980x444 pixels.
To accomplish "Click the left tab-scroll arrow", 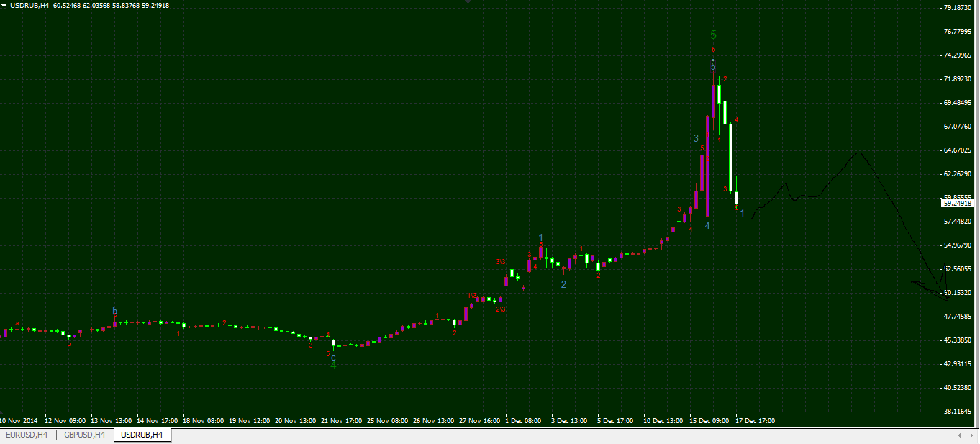I will click(959, 435).
